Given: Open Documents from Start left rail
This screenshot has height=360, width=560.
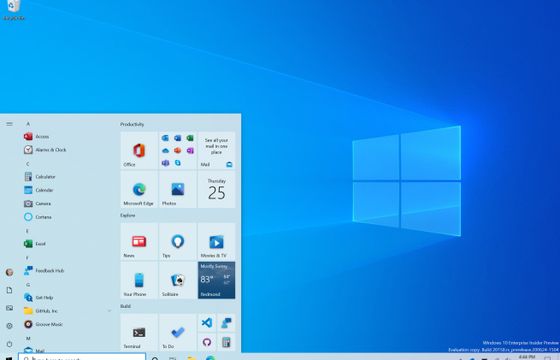Looking at the screenshot, I should 10,290.
